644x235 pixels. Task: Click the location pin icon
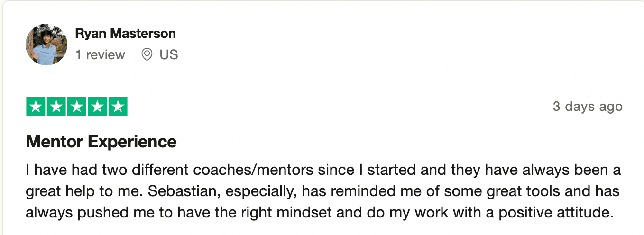[147, 55]
